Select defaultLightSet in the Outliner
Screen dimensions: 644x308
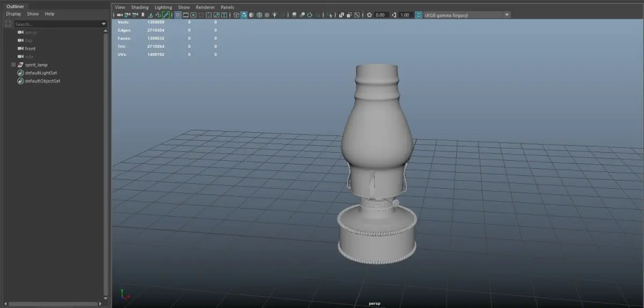pos(41,73)
